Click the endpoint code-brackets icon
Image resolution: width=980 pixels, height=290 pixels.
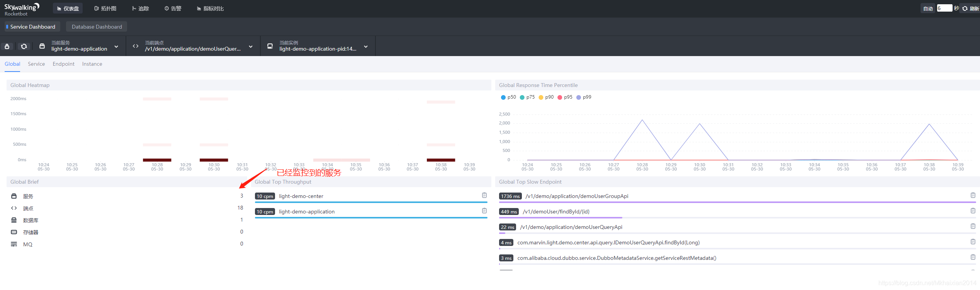click(136, 46)
